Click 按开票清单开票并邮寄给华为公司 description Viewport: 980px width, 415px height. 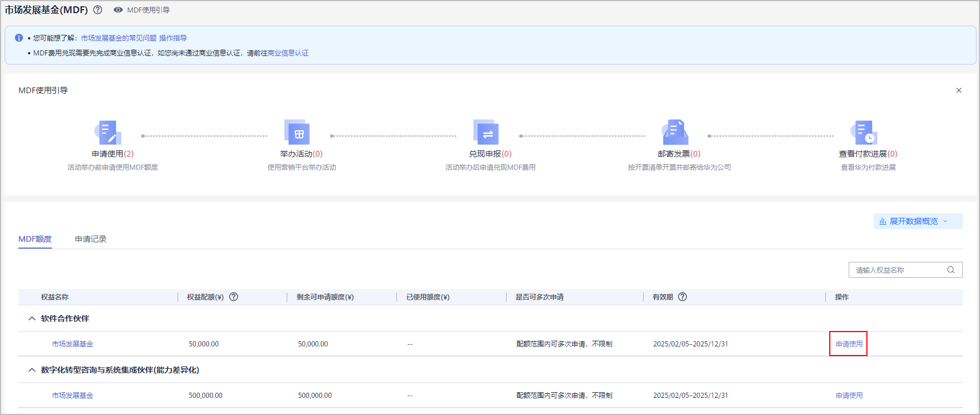[x=680, y=167]
